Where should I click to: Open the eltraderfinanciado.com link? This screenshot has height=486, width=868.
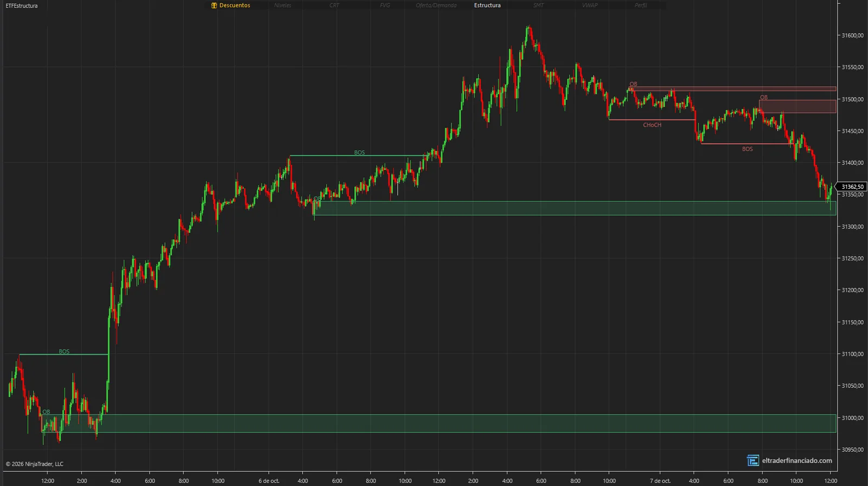point(797,461)
